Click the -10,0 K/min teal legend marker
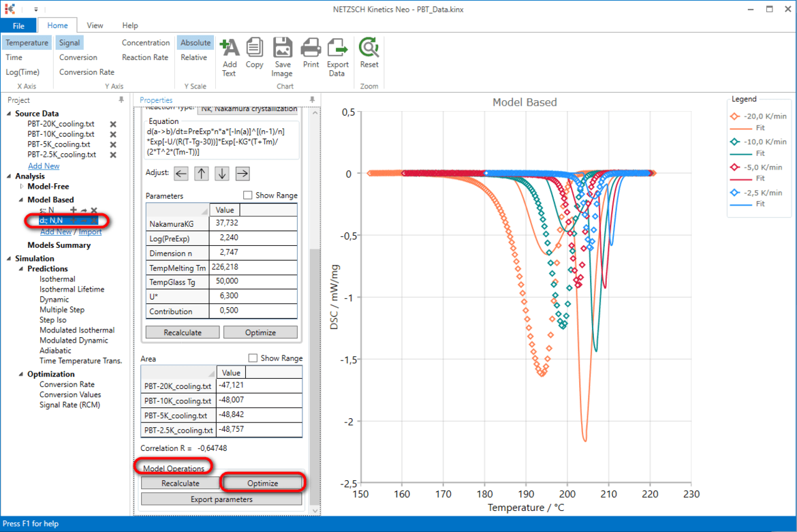The height and width of the screenshot is (532, 797). pyautogui.click(x=735, y=142)
